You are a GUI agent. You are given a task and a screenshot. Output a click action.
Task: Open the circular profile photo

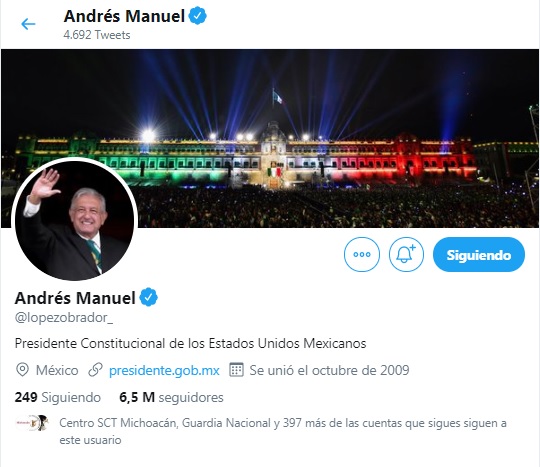[x=75, y=219]
